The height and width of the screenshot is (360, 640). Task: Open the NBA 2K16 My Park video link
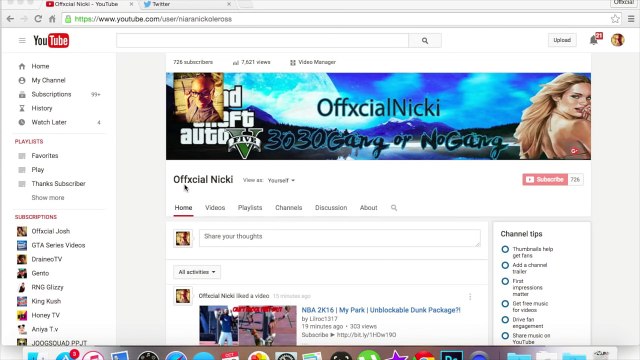click(381, 310)
